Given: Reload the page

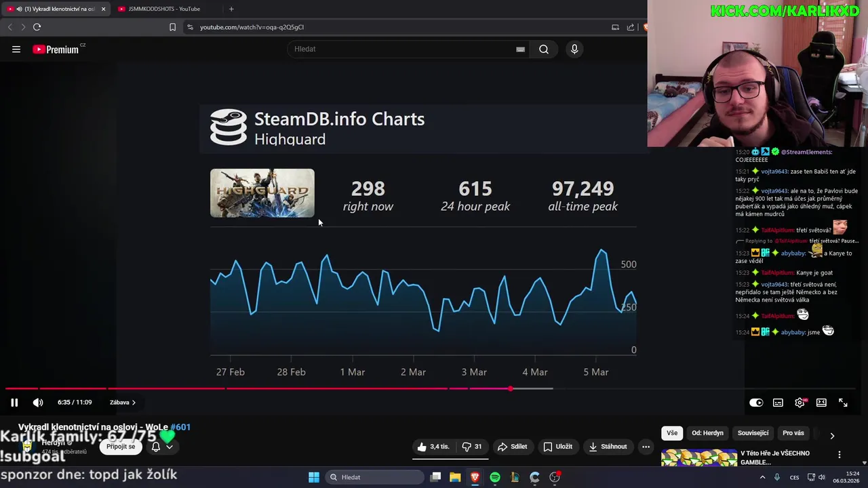Looking at the screenshot, I should pos(37,27).
